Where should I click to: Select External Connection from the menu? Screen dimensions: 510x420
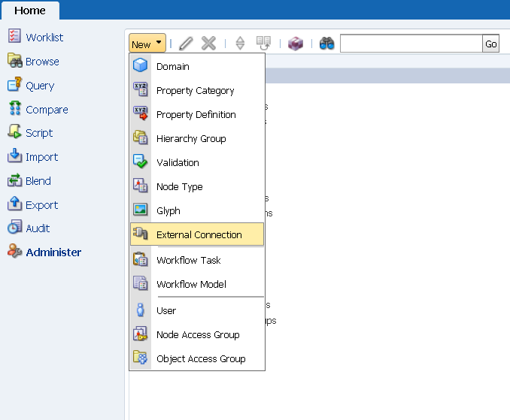(x=199, y=234)
